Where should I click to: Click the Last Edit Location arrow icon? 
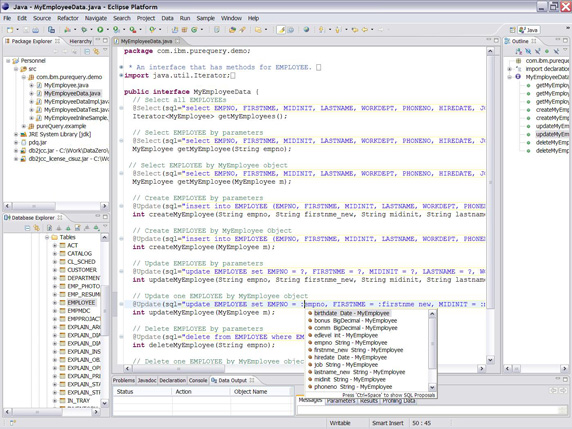point(354,30)
